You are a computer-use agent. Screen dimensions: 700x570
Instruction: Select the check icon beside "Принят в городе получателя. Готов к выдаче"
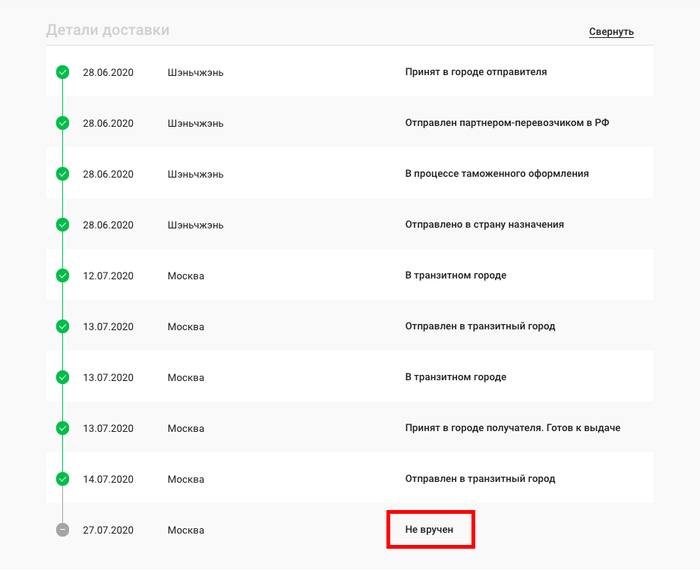(62, 428)
